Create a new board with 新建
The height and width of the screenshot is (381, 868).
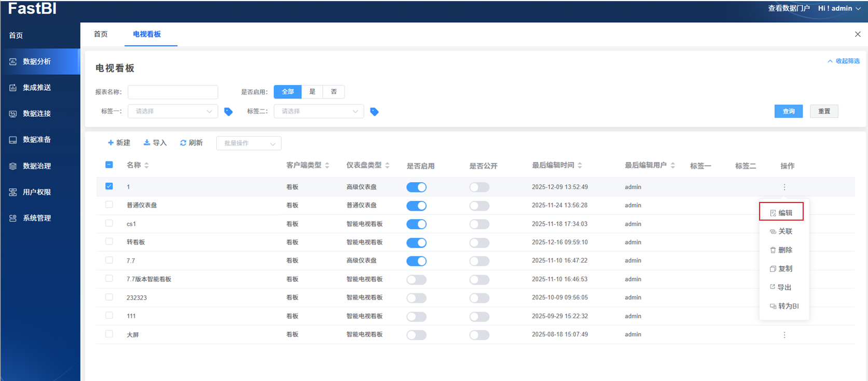[x=119, y=143]
